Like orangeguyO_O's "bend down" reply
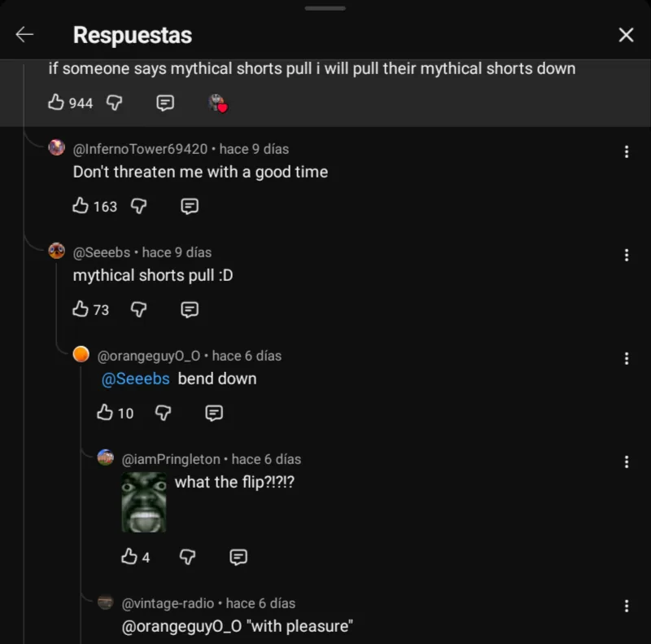This screenshot has width=651, height=644. (105, 413)
